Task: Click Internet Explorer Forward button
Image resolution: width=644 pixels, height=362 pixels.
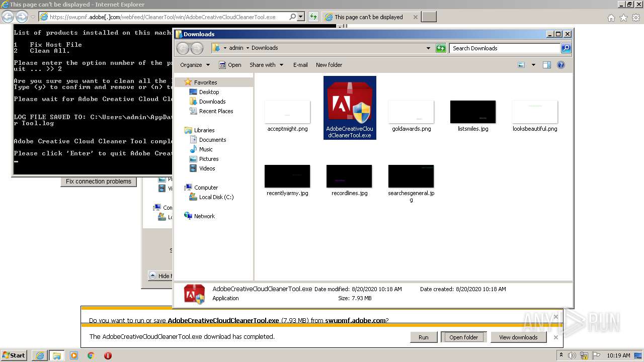Action: pos(22,17)
